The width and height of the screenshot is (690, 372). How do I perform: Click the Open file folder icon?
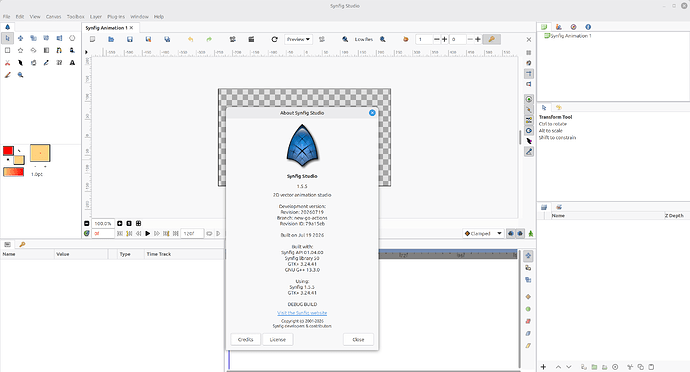[111, 39]
